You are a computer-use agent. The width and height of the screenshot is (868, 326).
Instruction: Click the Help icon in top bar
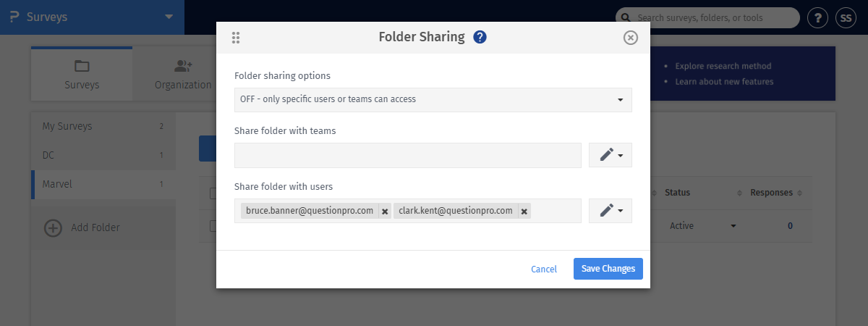tap(817, 17)
